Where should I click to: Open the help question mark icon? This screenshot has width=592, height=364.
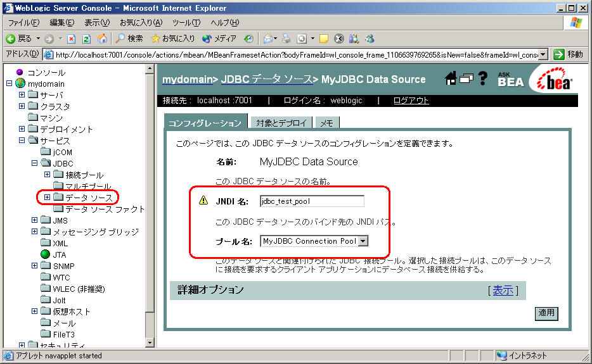483,78
